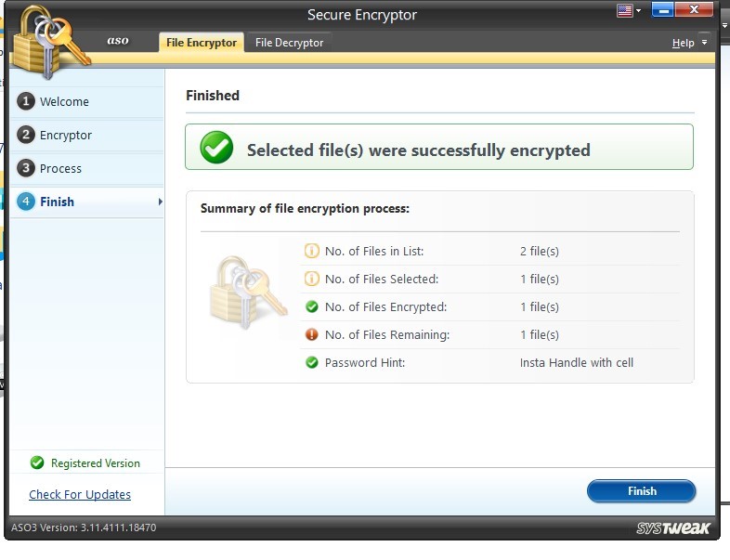Click the blue Finish button
The image size is (730, 560).
click(642, 491)
